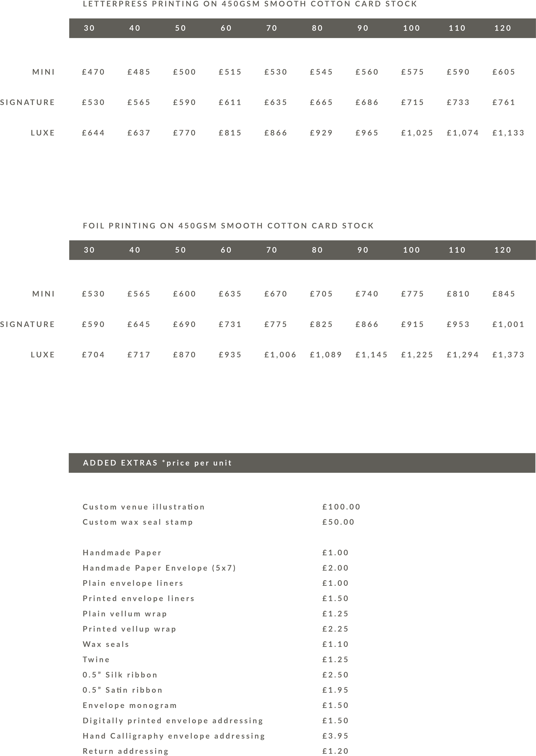536x756 pixels.
Task: Click the Foil Printing section heading
Action: coord(228,226)
